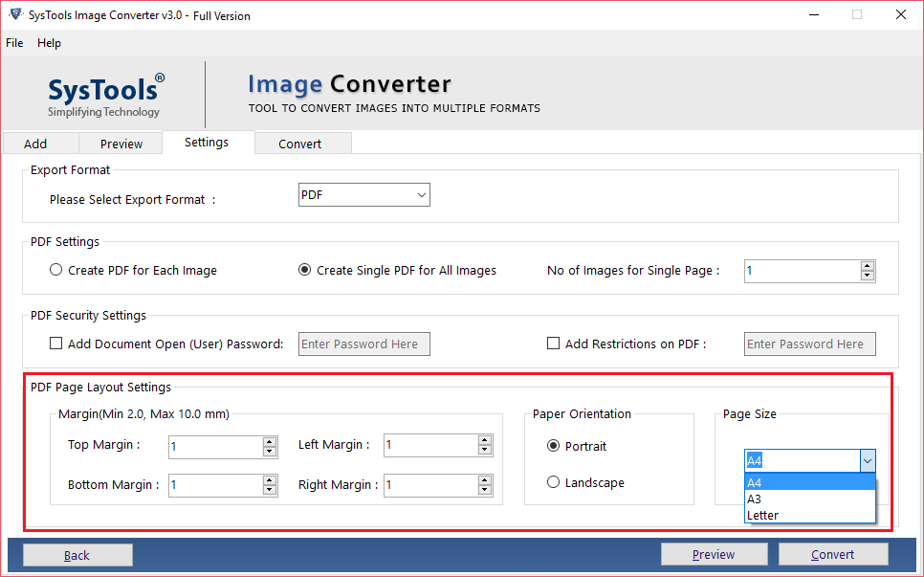Screen dimensions: 924x577
Task: Check Add Document Open (User) Password
Action: tap(55, 343)
